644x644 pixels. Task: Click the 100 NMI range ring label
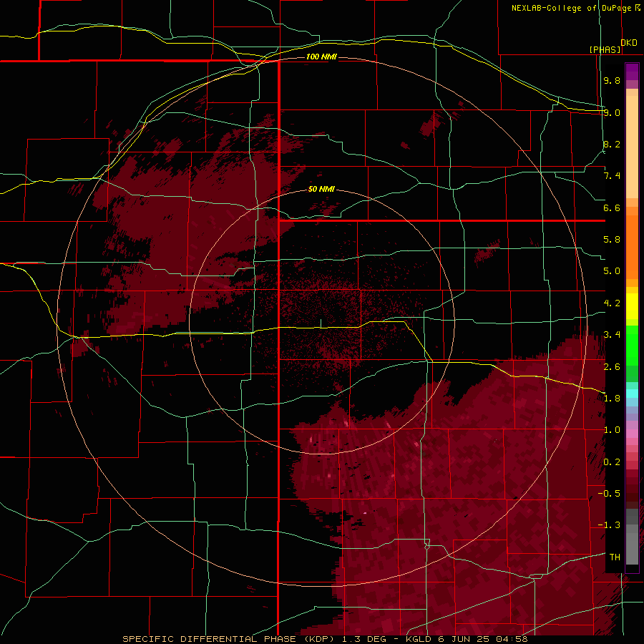[321, 57]
